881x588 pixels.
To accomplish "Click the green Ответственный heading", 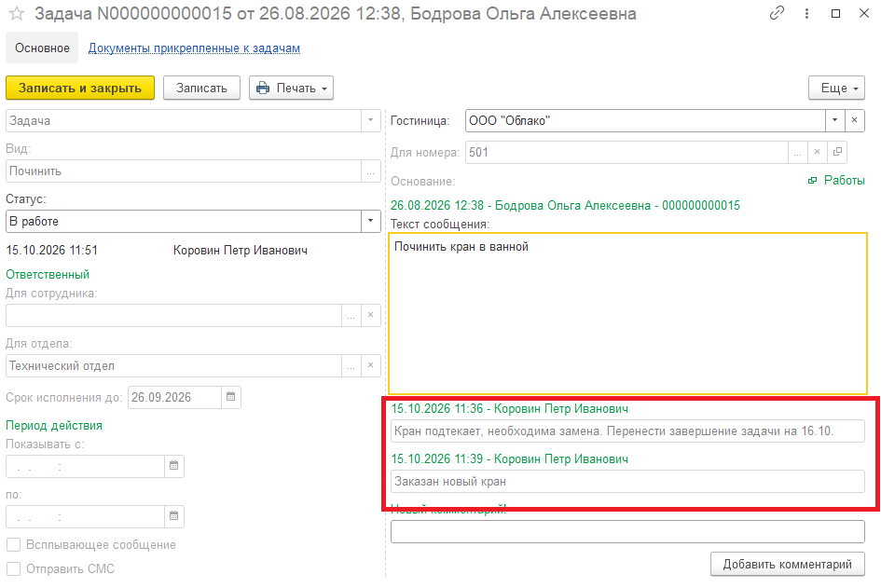I will pyautogui.click(x=48, y=275).
